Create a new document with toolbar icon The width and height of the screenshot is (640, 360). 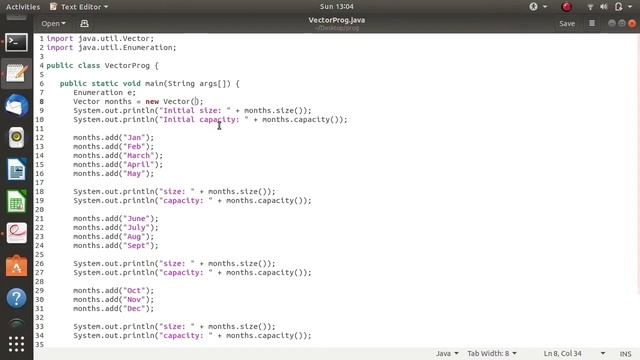(x=84, y=24)
